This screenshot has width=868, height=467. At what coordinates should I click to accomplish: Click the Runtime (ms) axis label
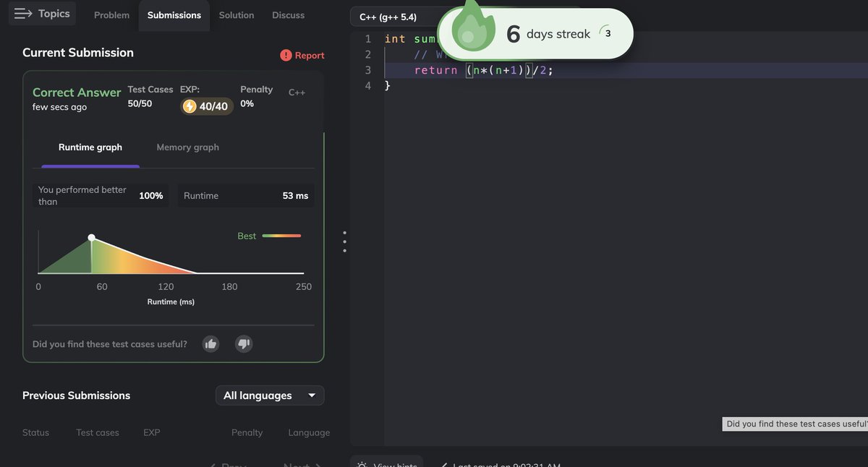(171, 301)
